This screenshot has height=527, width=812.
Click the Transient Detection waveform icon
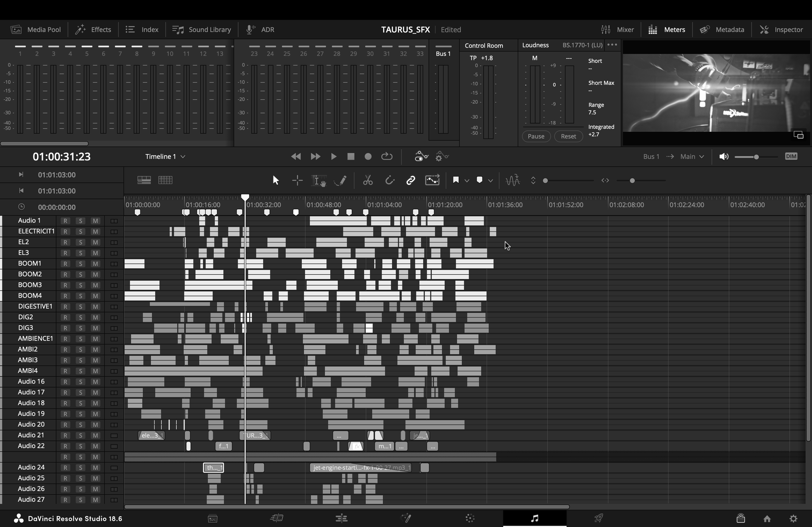(x=513, y=180)
